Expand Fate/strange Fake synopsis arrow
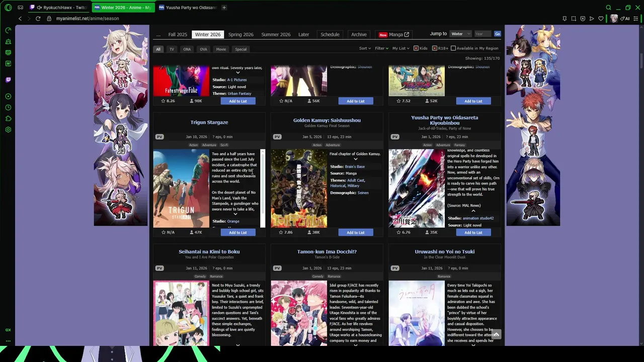Screen dimensions: 644x362 click(237, 72)
